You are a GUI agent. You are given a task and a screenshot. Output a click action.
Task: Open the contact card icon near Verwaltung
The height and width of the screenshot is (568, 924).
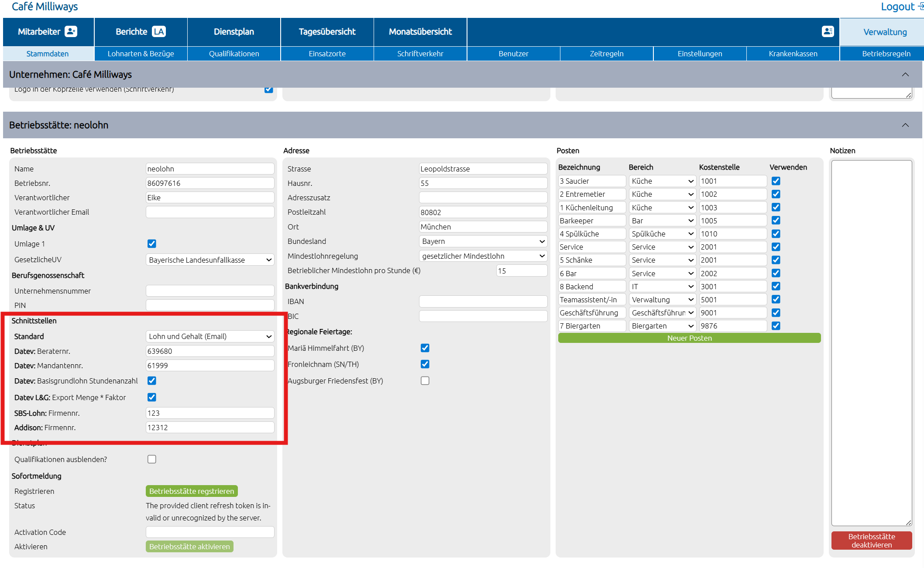click(x=828, y=31)
